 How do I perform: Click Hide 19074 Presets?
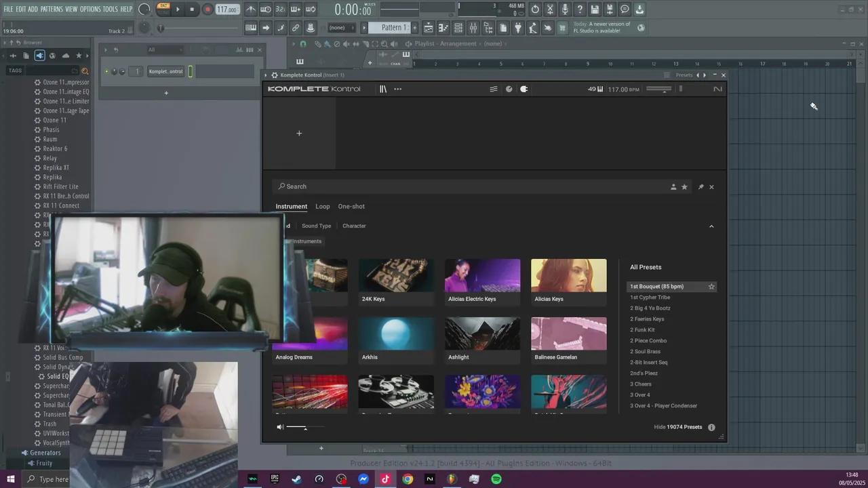pos(678,427)
